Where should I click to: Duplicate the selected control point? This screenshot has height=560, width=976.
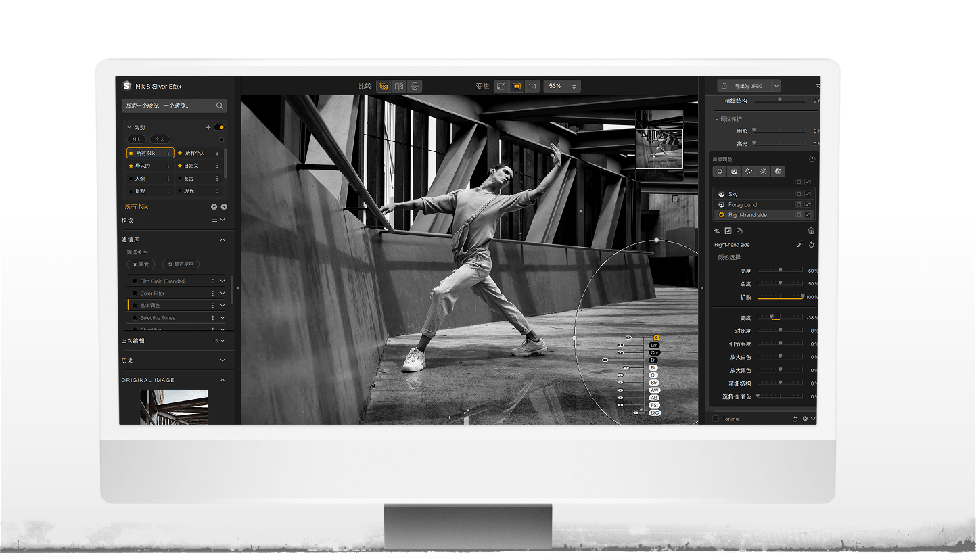click(739, 231)
